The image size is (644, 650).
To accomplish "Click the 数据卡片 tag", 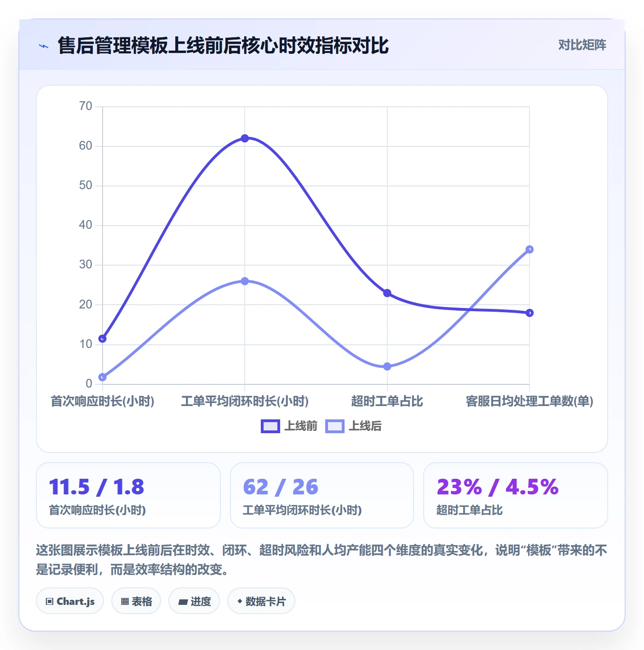I will tap(261, 601).
